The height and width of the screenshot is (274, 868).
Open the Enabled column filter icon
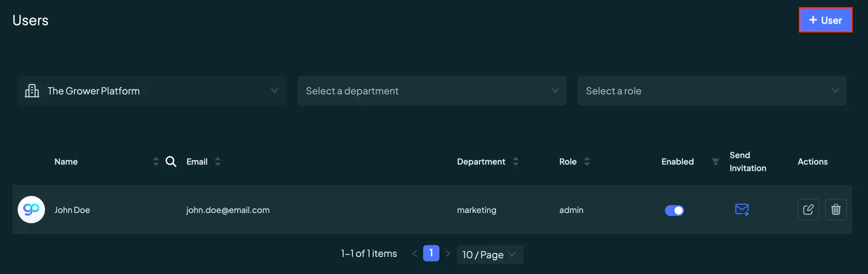pos(716,162)
